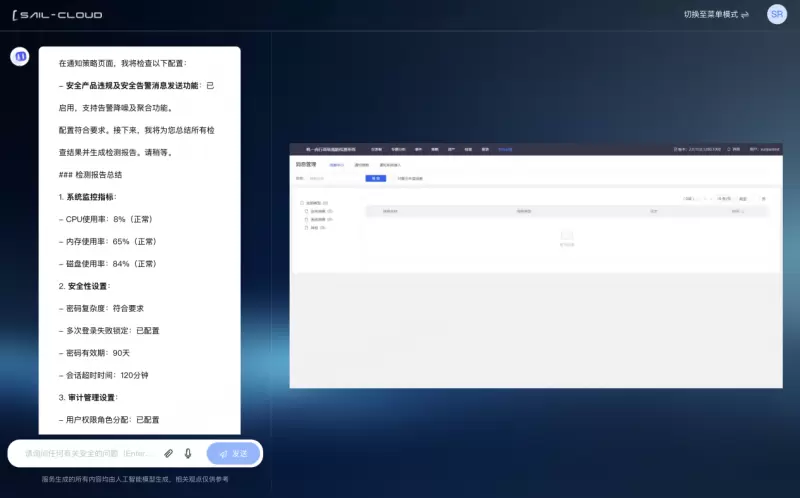This screenshot has width=800, height=498.
Task: Click the assistant avatar beside the chat message
Action: click(20, 57)
